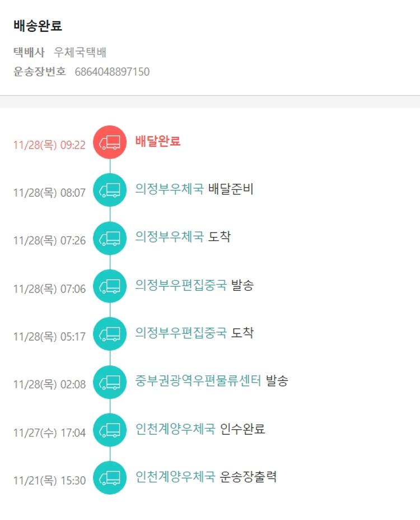Click the truck icon beside 의정부우편집중국 발송
The image size is (420, 520).
(110, 286)
